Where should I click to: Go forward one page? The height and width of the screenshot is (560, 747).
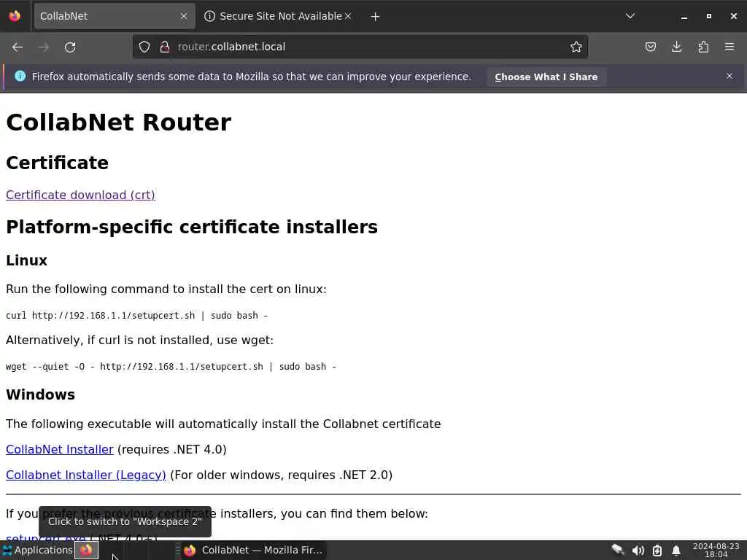tap(44, 47)
